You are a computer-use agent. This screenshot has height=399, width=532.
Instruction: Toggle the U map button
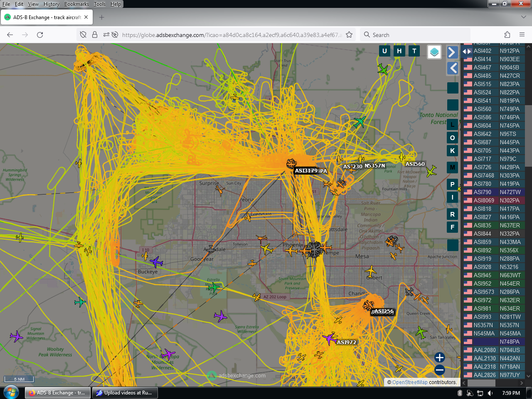pos(384,51)
